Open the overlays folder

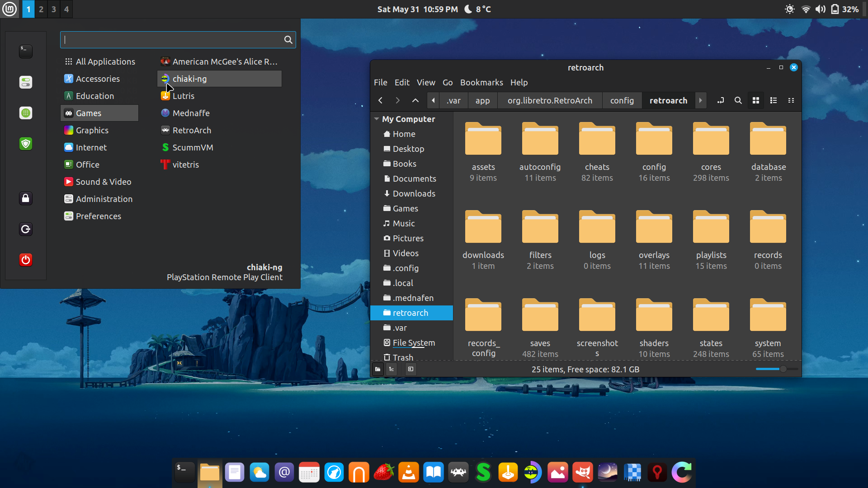(654, 239)
